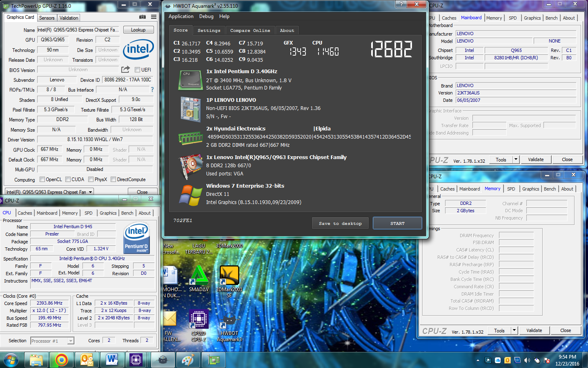Screen dimensions: 588x368
Task: Click the Close button in GPU-Z
Action: [142, 192]
